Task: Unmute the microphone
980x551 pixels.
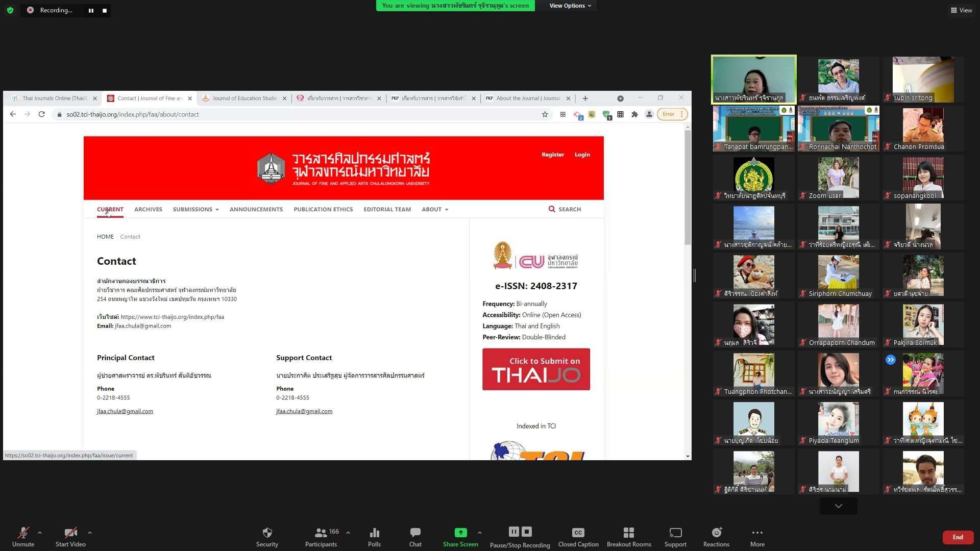Action: click(x=23, y=533)
